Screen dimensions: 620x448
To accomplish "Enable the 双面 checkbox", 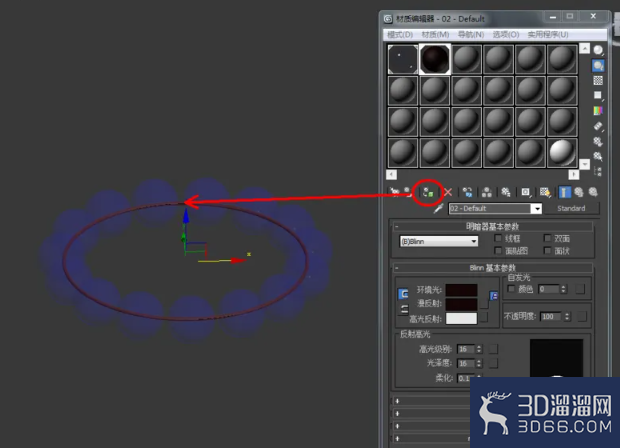I will pyautogui.click(x=548, y=238).
